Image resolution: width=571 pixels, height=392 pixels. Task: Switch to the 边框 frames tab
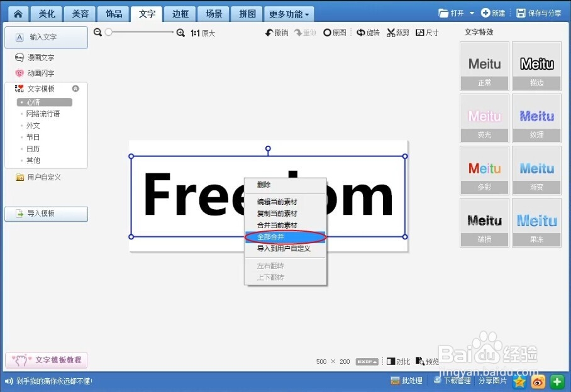(180, 13)
